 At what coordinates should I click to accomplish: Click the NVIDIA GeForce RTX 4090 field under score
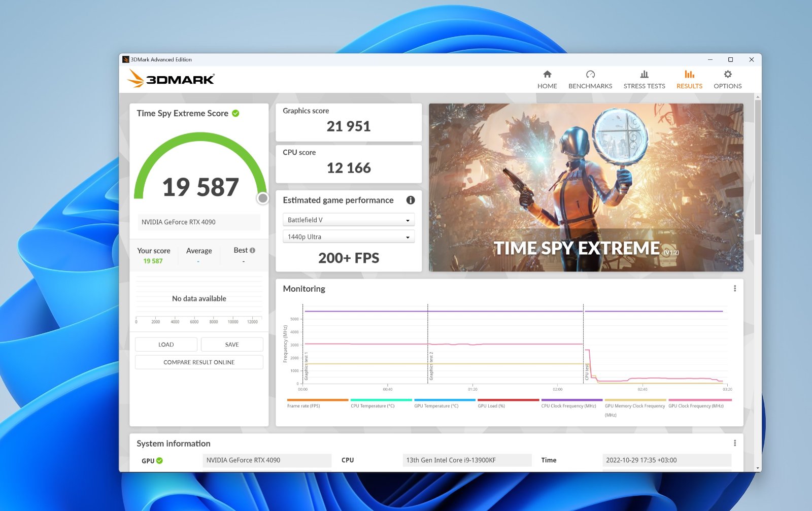pos(199,222)
